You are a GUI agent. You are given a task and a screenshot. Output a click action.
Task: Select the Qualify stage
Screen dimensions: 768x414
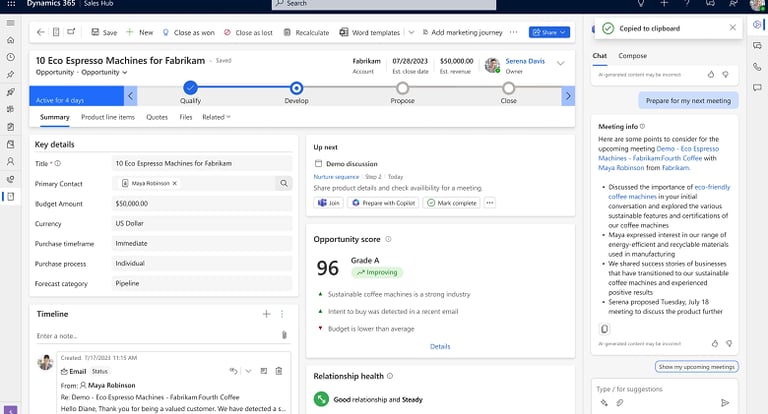190,88
